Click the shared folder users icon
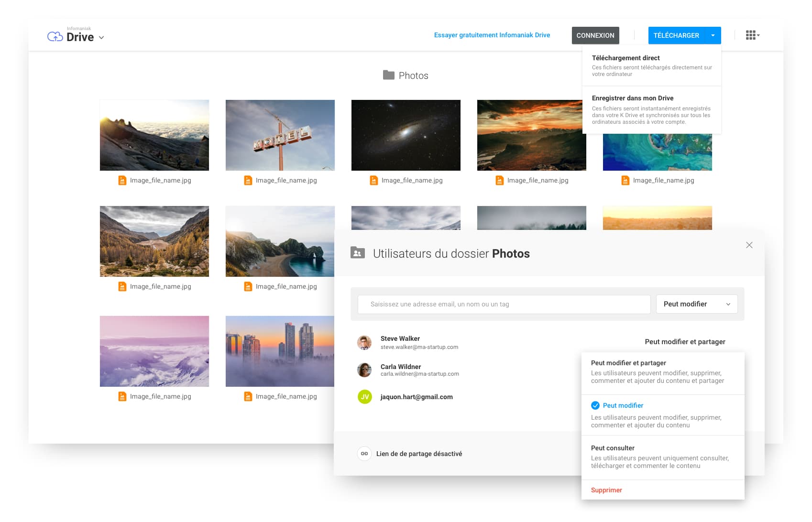This screenshot has width=812, height=522. [357, 253]
